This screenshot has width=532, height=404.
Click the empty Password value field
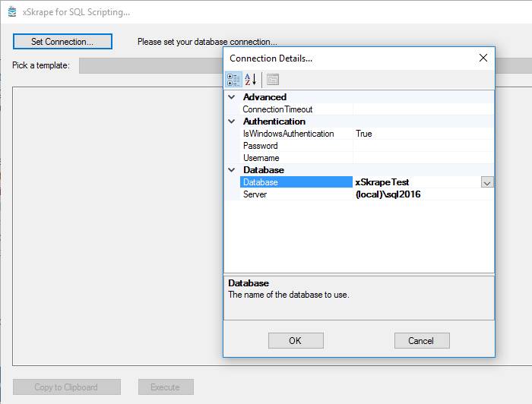423,146
